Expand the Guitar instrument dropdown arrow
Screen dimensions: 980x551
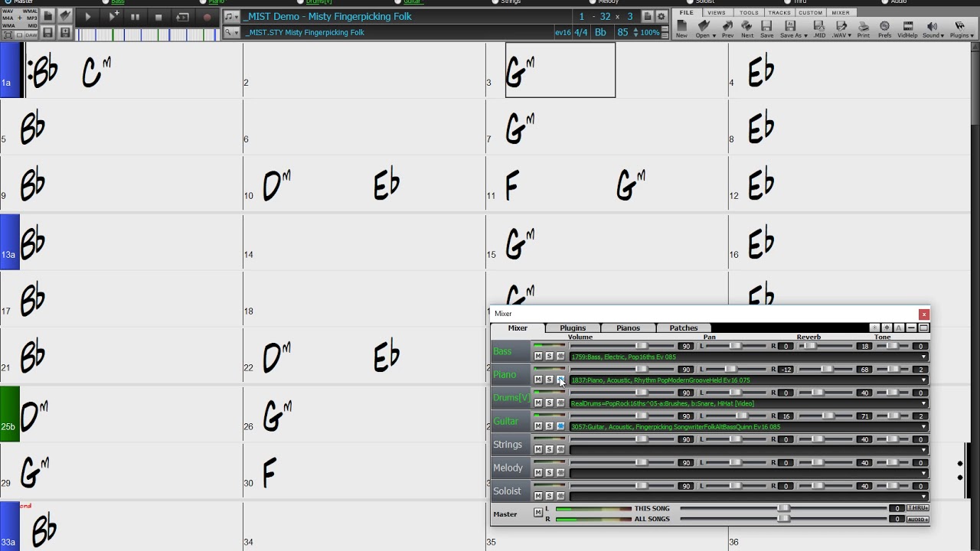point(923,427)
